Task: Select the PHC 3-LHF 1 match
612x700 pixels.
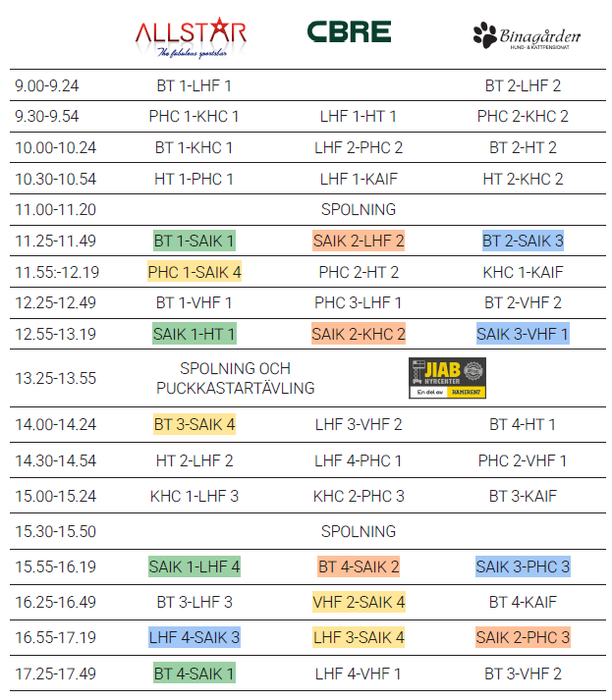Action: click(x=359, y=302)
